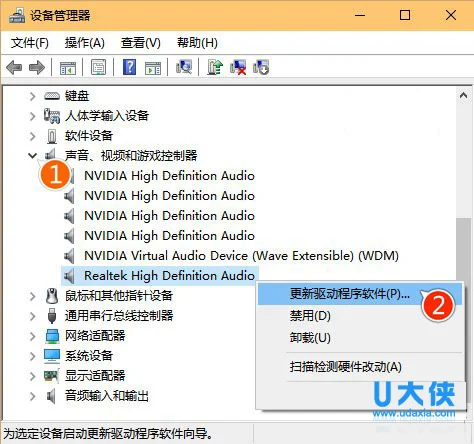This screenshot has width=474, height=444.
Task: Click the Forward arrow toolbar icon
Action: [x=37, y=68]
